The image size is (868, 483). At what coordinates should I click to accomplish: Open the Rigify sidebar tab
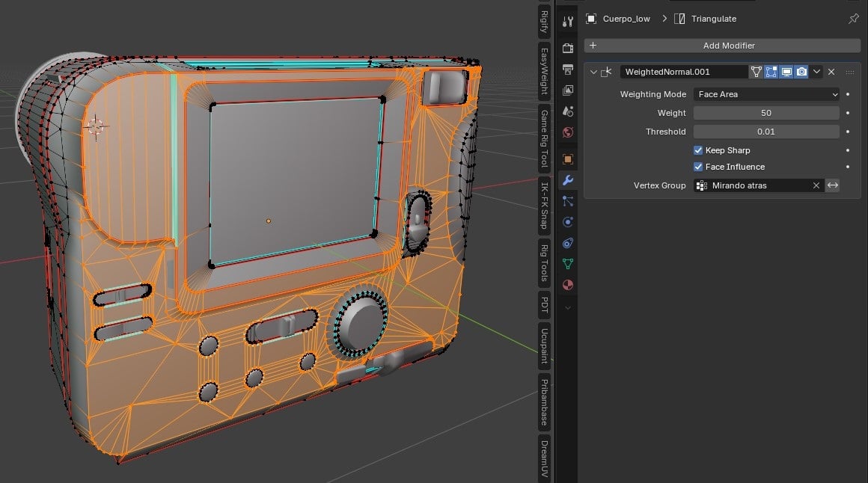coord(544,23)
